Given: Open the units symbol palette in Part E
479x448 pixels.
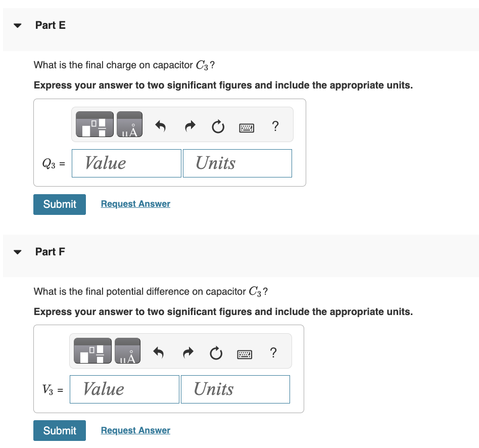Looking at the screenshot, I should click(x=129, y=124).
